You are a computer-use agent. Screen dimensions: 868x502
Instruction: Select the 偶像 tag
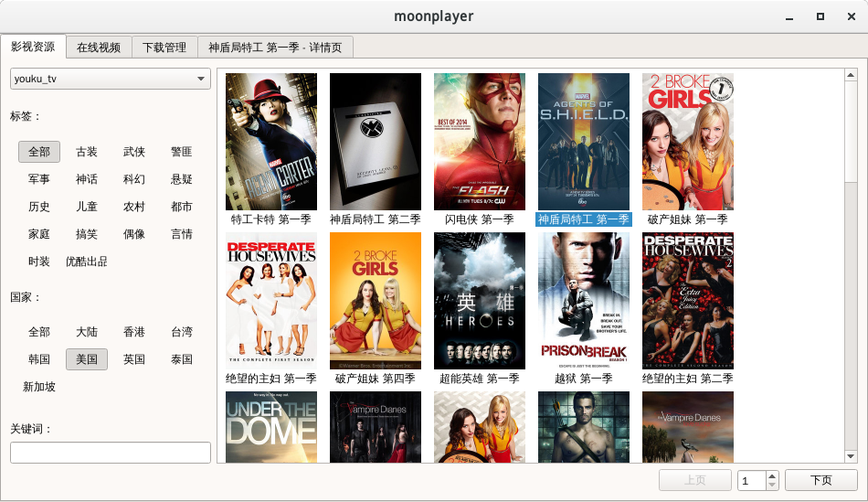[x=134, y=234]
